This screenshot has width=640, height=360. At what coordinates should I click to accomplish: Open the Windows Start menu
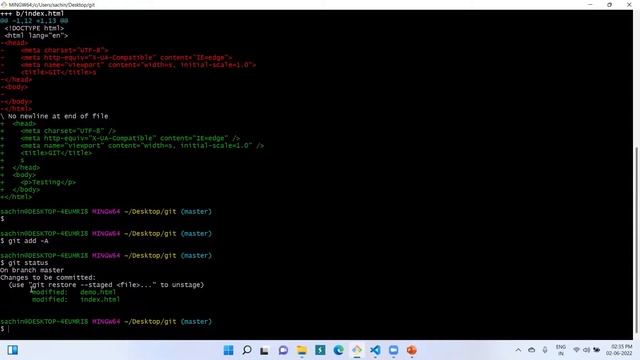[229, 350]
